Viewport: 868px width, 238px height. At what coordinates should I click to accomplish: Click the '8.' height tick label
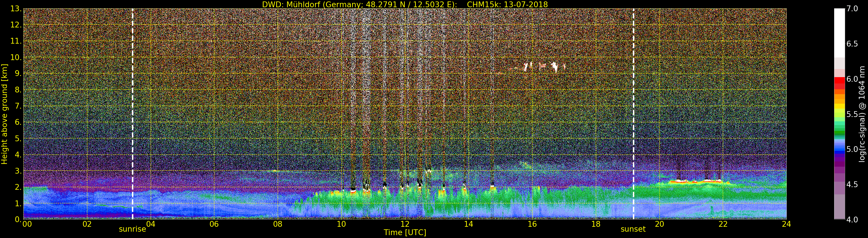18,90
